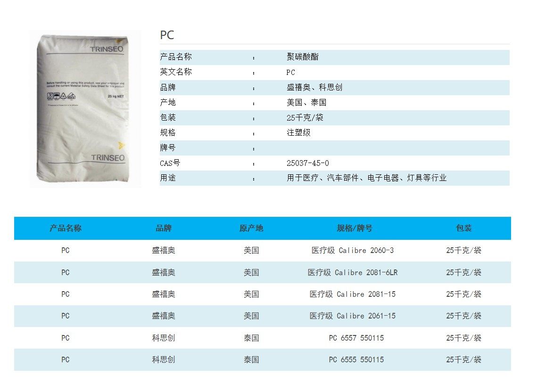
Task: Select the 规格 label
Action: (168, 133)
